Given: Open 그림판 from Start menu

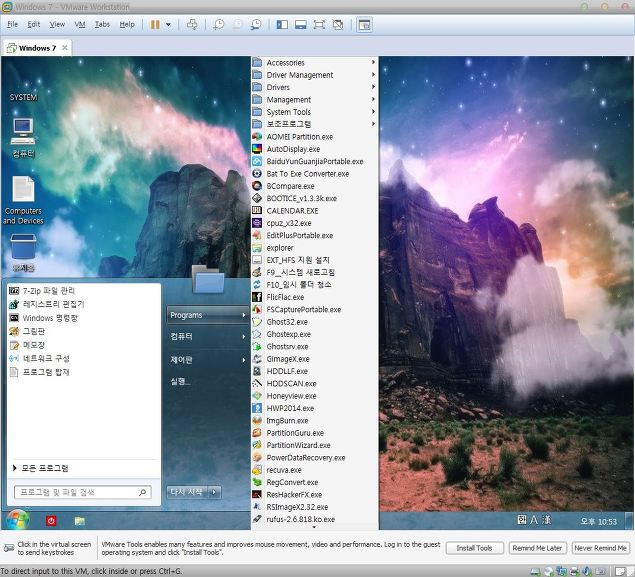Looking at the screenshot, I should point(83,331).
